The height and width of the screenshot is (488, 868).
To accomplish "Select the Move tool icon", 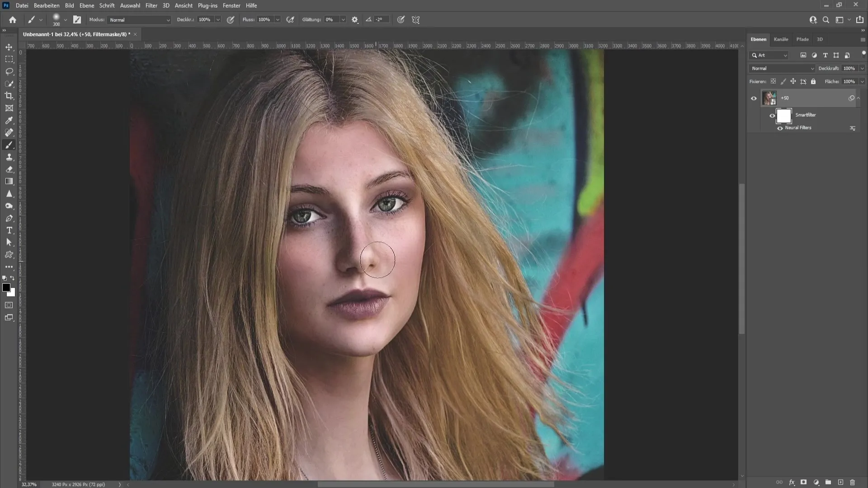I will point(9,47).
